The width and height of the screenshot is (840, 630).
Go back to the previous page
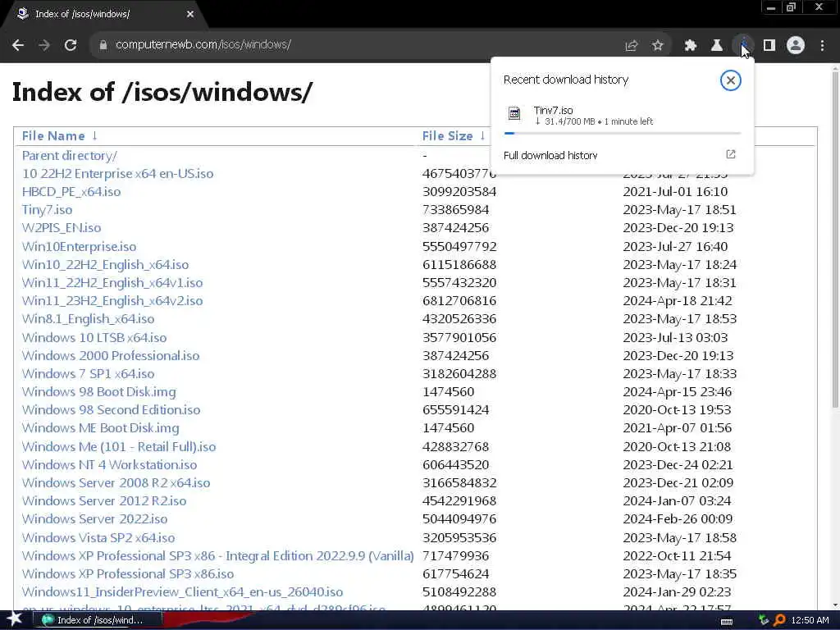[x=18, y=45]
